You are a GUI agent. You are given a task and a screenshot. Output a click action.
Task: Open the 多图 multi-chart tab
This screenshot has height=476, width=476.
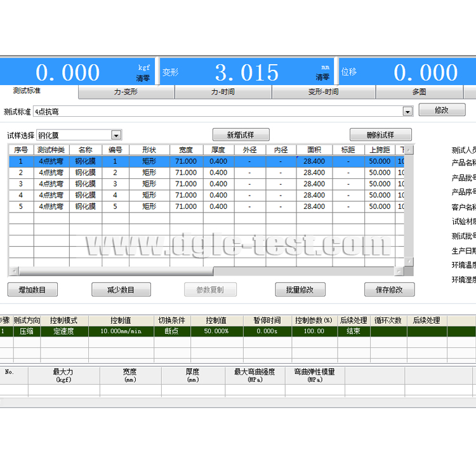pyautogui.click(x=419, y=92)
